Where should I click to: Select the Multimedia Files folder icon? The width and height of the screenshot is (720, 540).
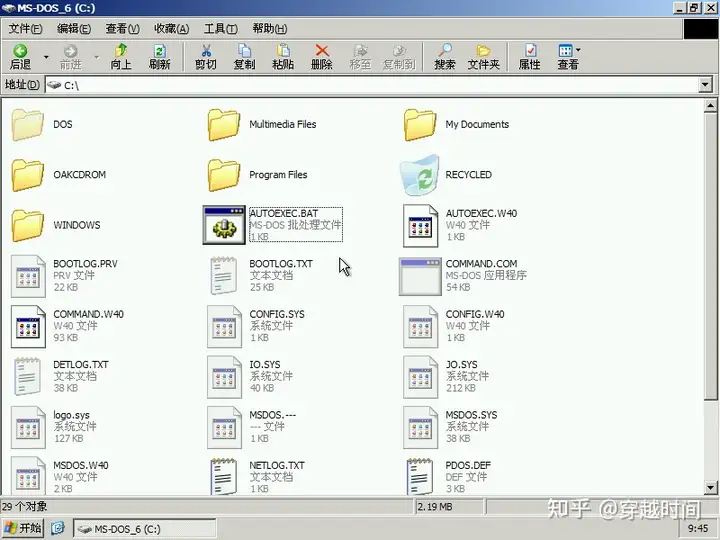point(224,124)
